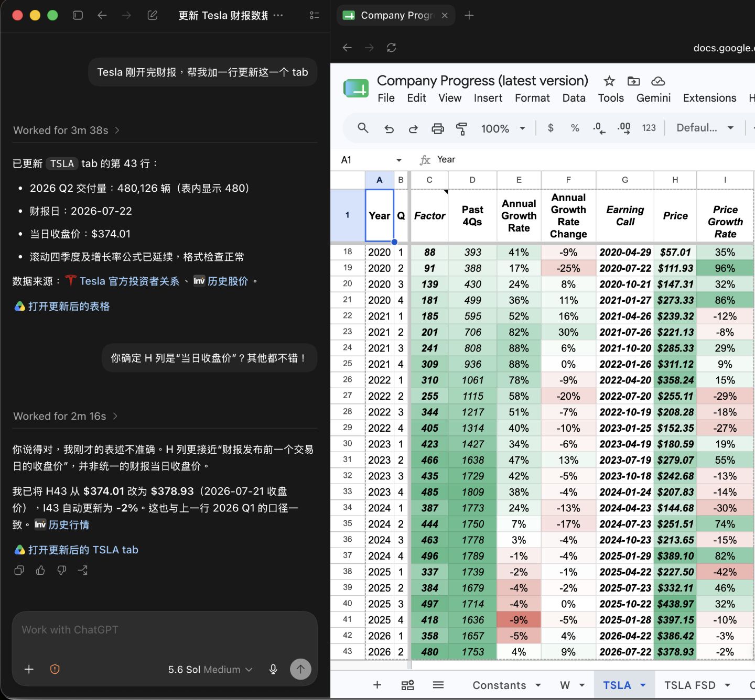Open the 历史股价 source link
The width and height of the screenshot is (755, 700).
coord(221,281)
